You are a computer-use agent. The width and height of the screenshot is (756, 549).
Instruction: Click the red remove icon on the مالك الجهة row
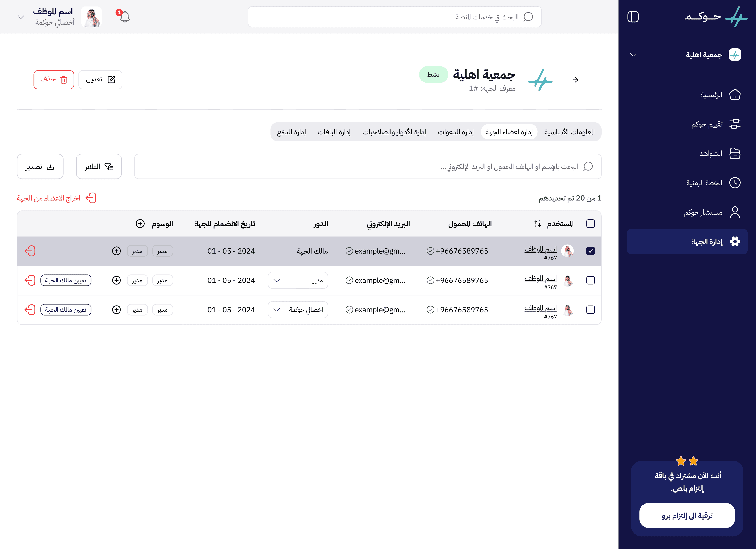click(x=30, y=251)
